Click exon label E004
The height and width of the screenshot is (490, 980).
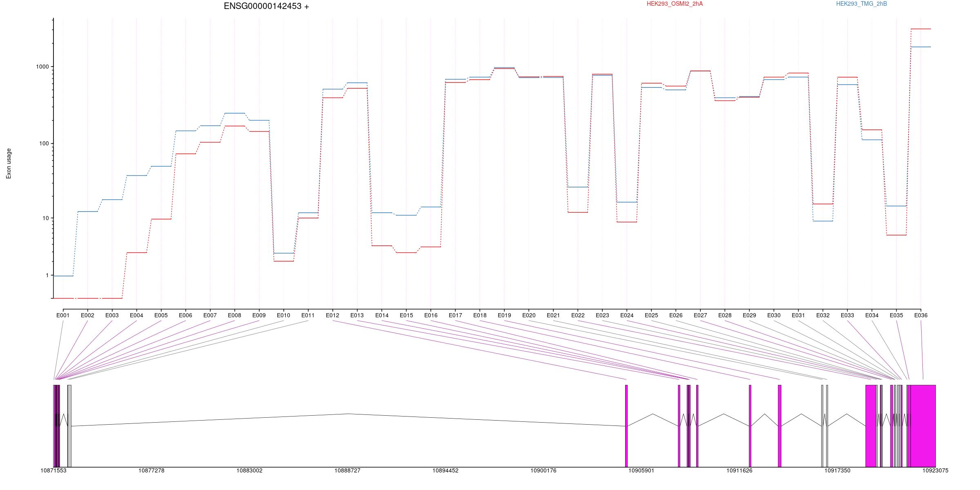tap(136, 316)
